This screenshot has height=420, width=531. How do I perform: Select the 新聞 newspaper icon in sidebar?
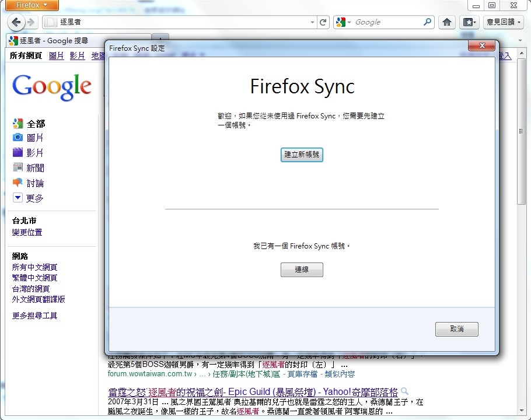(18, 167)
